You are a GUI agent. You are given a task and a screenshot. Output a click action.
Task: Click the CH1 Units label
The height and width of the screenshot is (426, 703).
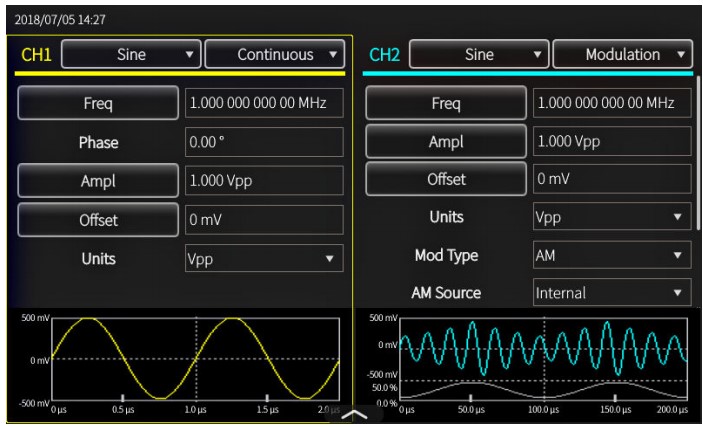[x=98, y=259]
